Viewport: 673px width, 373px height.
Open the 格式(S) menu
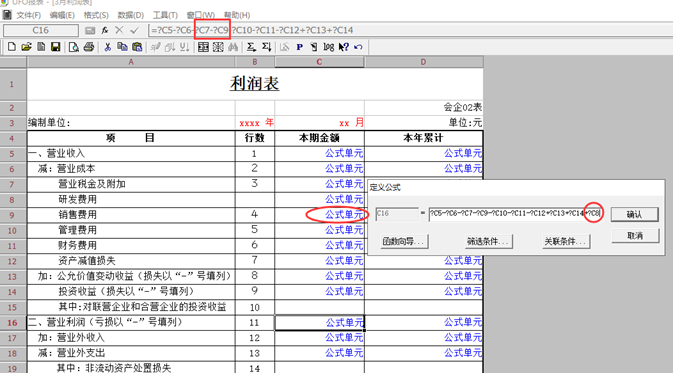pyautogui.click(x=96, y=15)
